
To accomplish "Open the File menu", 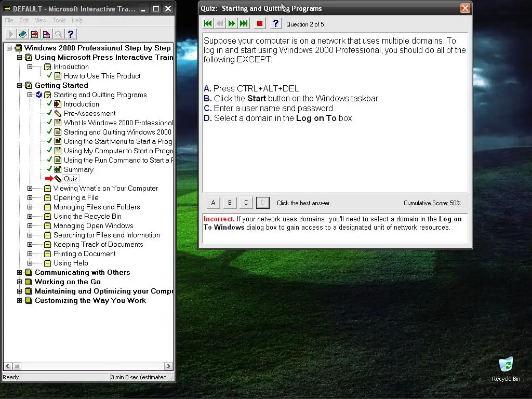I will click(x=9, y=20).
